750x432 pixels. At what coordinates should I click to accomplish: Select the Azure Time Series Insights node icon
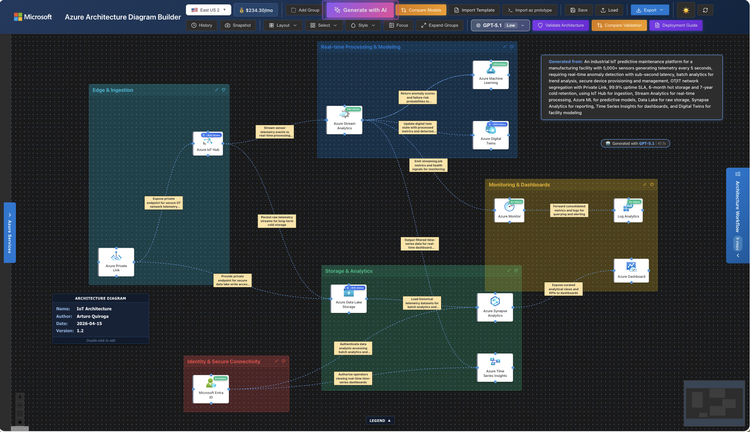pyautogui.click(x=495, y=362)
